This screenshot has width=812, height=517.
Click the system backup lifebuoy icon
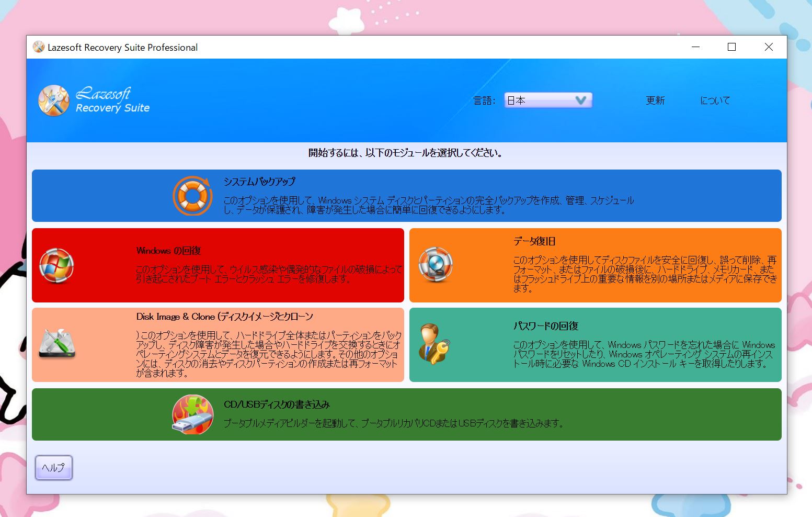193,196
